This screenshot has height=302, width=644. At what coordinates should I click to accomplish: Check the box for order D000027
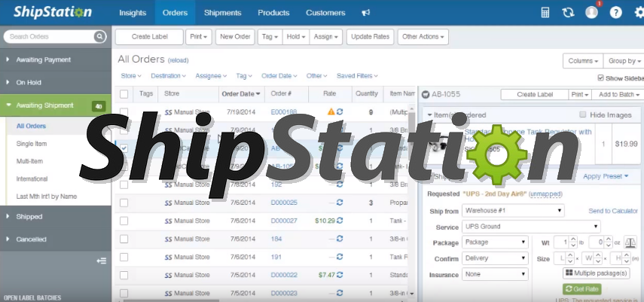pyautogui.click(x=124, y=221)
